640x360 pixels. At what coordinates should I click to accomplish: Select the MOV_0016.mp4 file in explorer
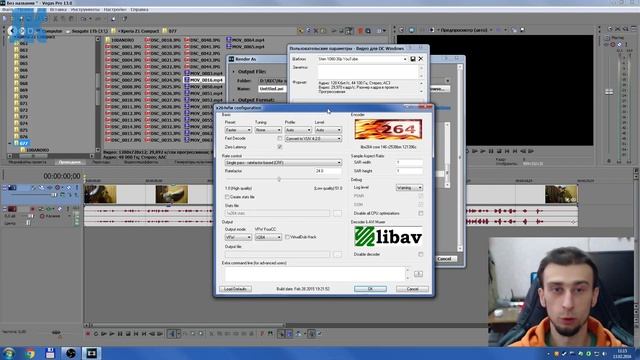click(204, 80)
